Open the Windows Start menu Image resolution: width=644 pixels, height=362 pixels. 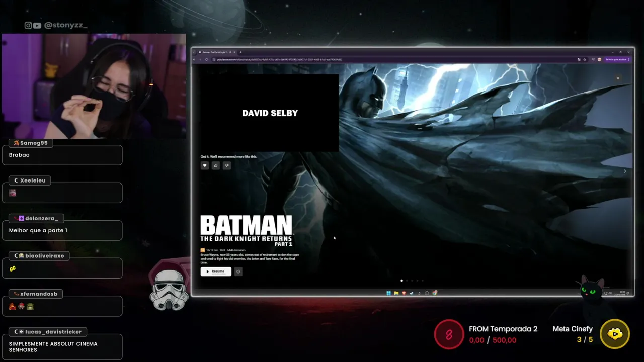click(388, 293)
